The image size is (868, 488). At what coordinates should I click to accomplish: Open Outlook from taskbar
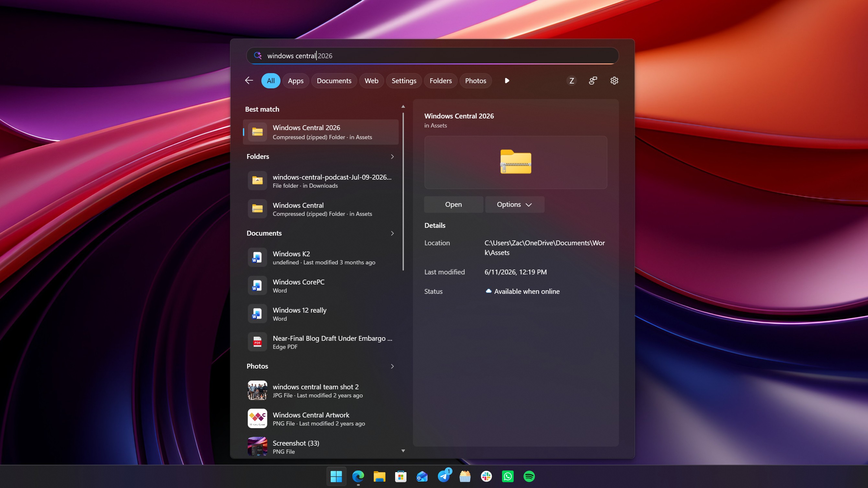(x=422, y=476)
